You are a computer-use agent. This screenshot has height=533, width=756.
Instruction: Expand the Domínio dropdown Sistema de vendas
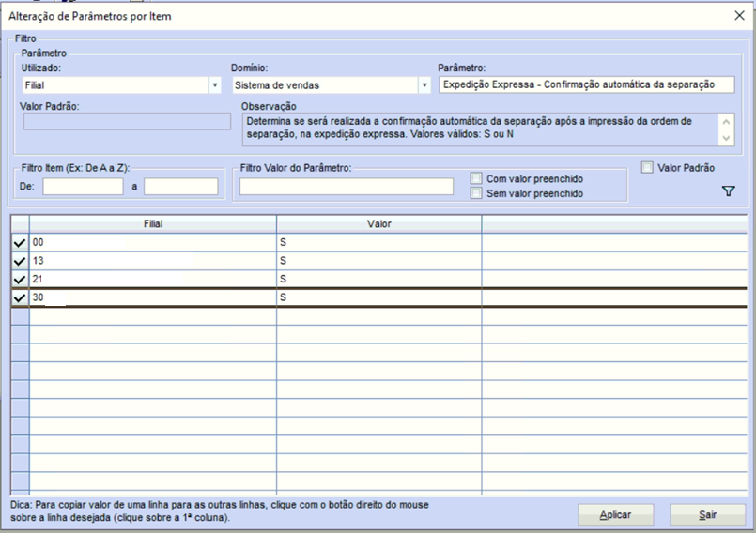424,85
